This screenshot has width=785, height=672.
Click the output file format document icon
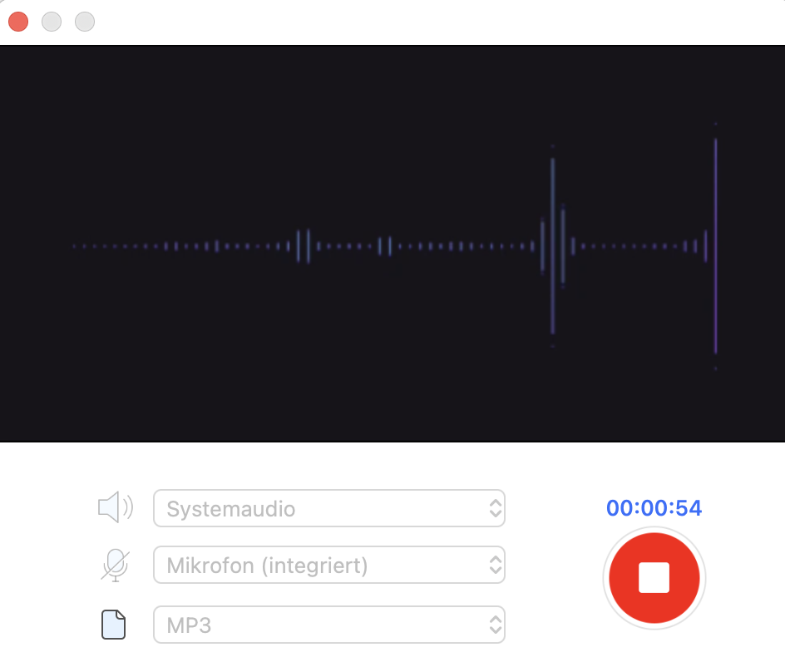point(114,625)
